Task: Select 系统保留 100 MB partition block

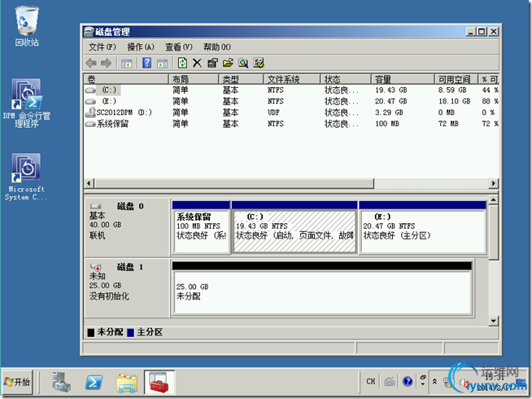Action: point(201,227)
